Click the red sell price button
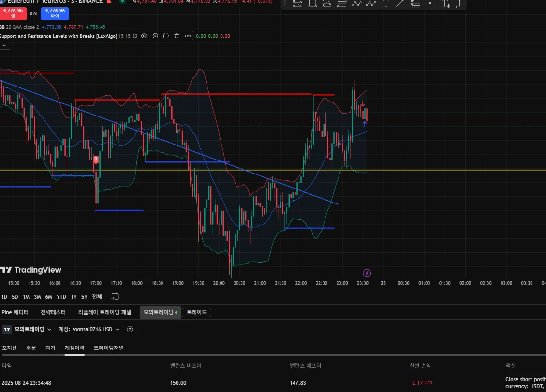This screenshot has height=392, width=546. 13,13
